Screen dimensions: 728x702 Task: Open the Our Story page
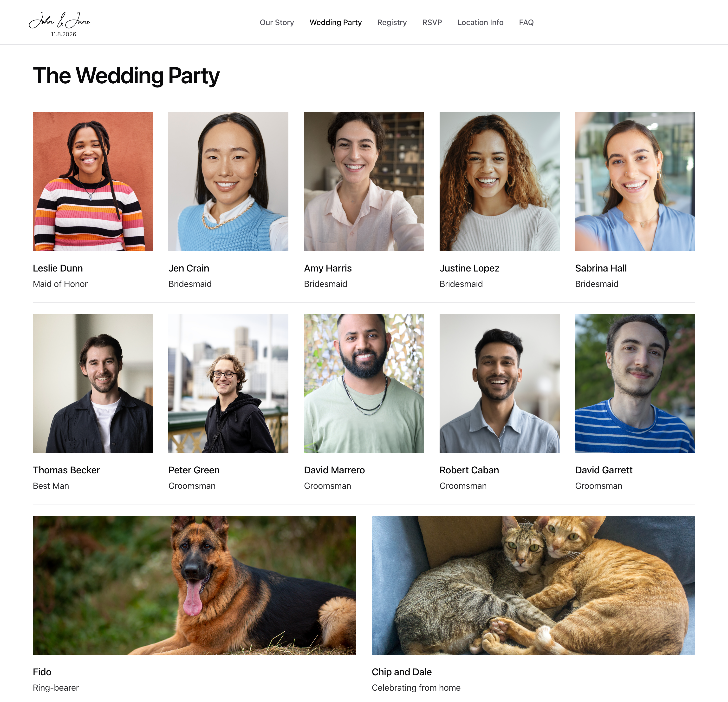[x=277, y=22]
